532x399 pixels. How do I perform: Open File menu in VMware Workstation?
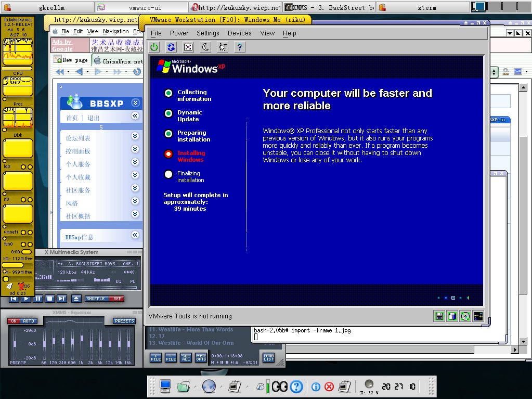156,33
